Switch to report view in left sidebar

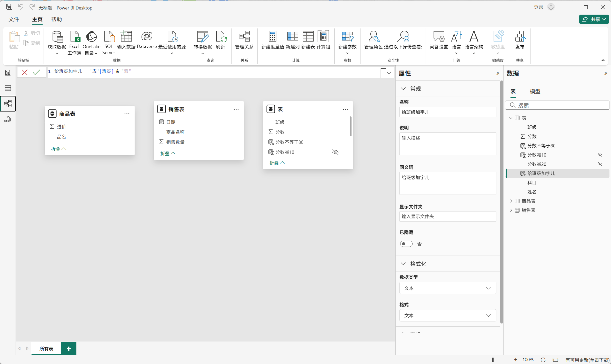point(8,73)
